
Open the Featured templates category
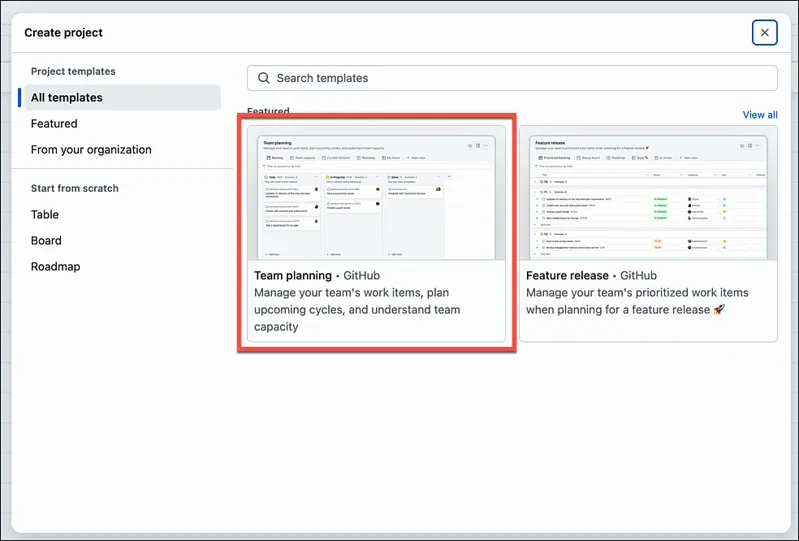point(54,124)
